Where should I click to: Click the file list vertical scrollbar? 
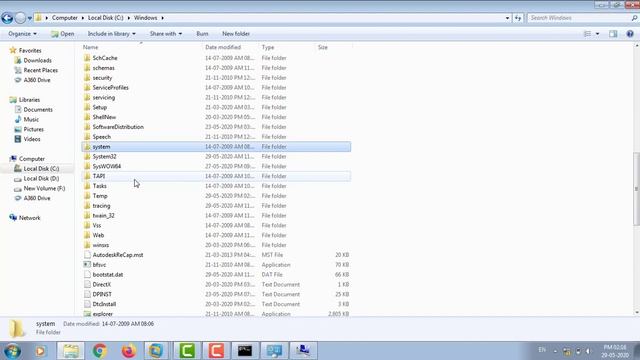pyautogui.click(x=636, y=188)
